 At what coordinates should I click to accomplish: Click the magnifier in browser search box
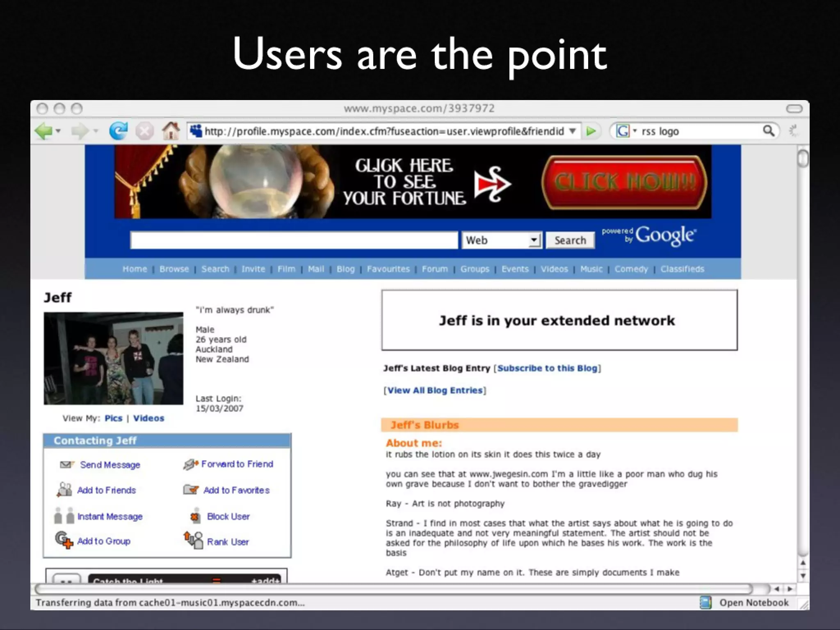pyautogui.click(x=768, y=131)
